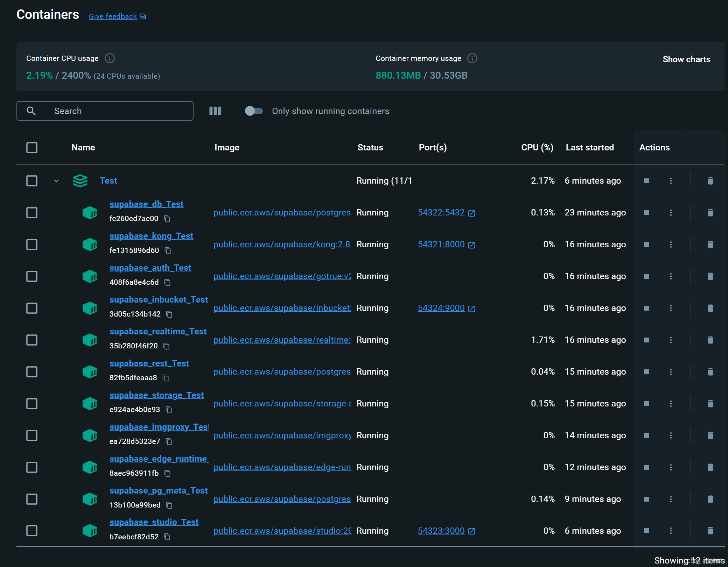Stop the supabase_studio_Test container

pyautogui.click(x=646, y=531)
